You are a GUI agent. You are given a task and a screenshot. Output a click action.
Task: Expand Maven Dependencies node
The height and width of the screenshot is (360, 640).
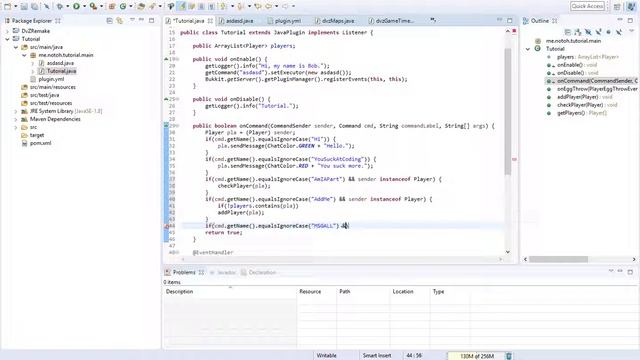point(16,119)
